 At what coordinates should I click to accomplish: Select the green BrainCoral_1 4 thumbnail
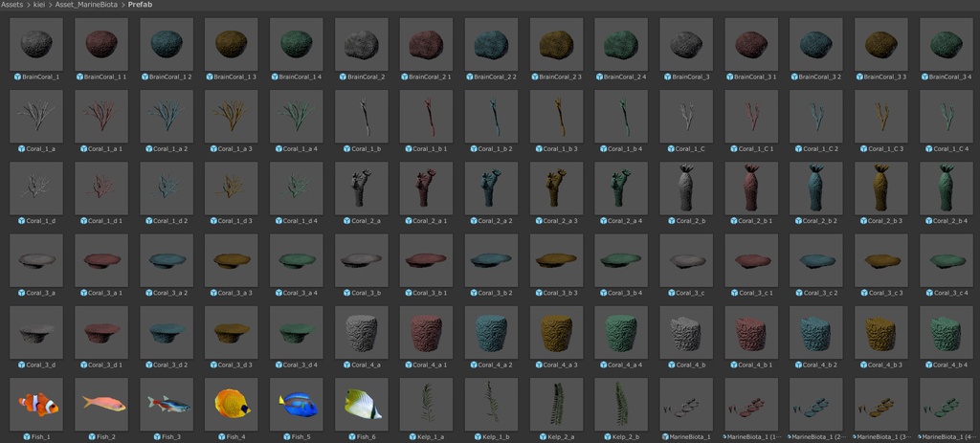pyautogui.click(x=297, y=44)
